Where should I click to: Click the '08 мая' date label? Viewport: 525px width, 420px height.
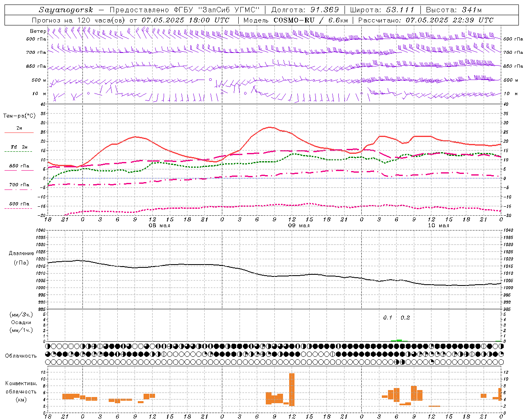(x=159, y=226)
